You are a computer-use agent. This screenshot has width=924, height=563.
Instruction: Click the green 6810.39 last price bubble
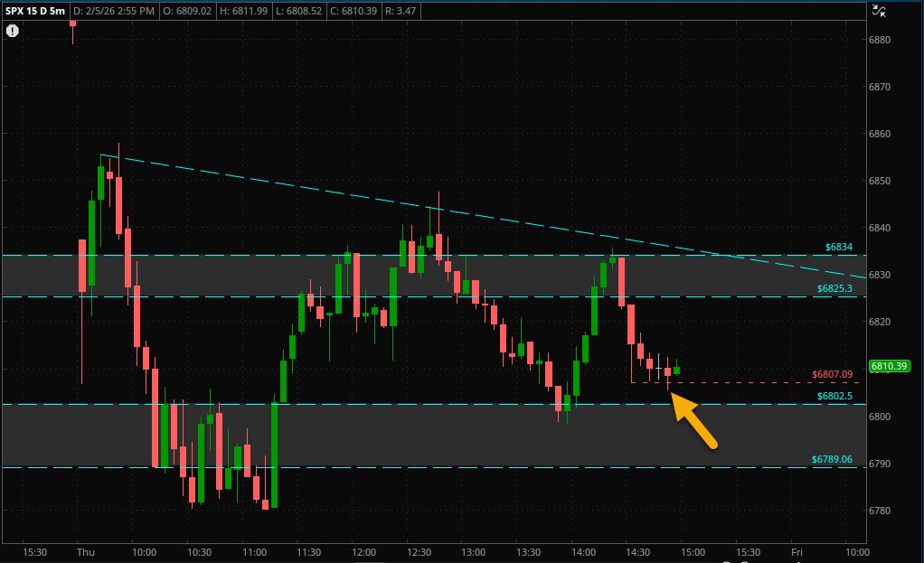(891, 366)
